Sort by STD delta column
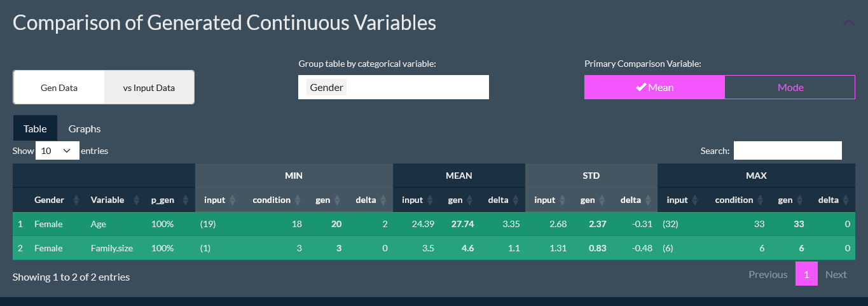Screen dimensions: 868x306 (635, 200)
